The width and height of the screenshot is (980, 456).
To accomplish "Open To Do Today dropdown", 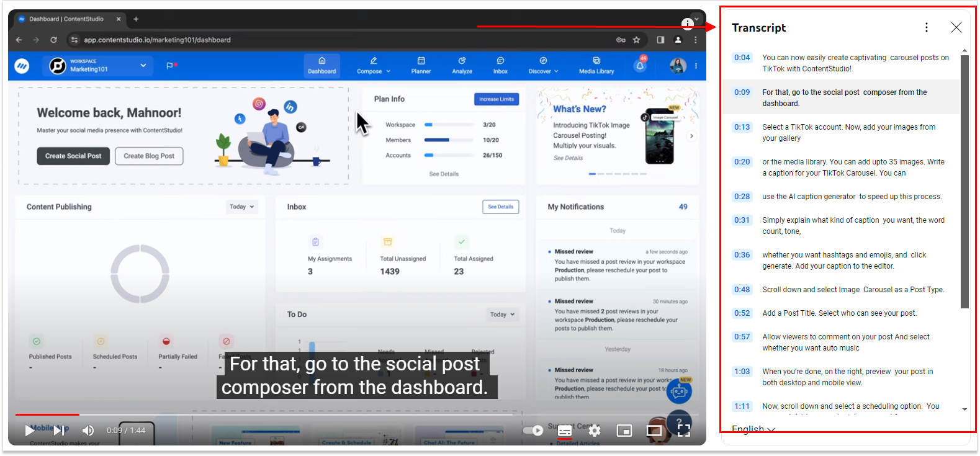I will (x=502, y=315).
